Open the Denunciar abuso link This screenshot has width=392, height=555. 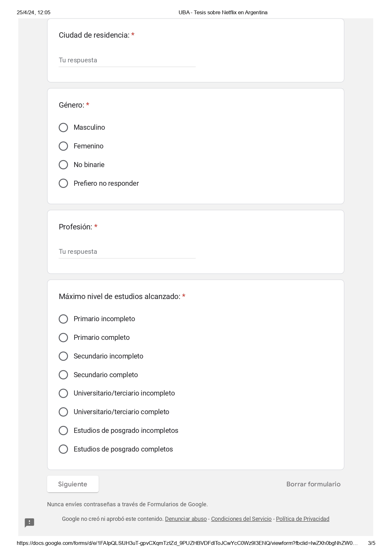[x=186, y=519]
